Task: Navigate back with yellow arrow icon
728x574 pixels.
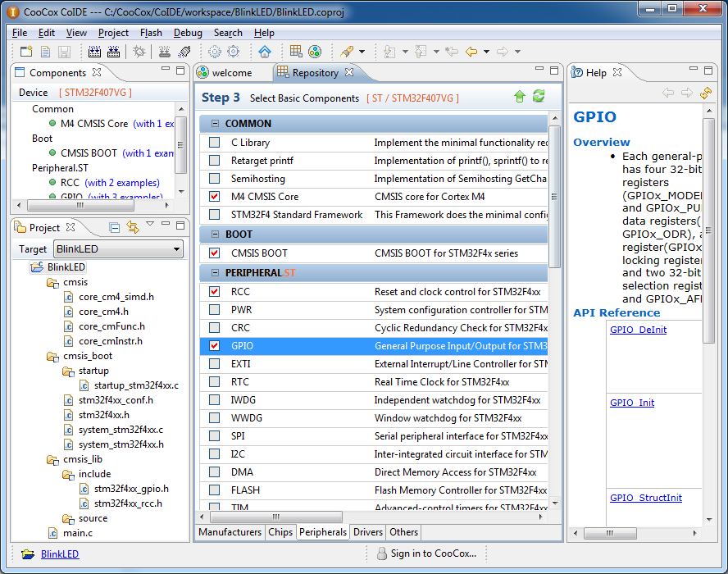Action: (x=471, y=52)
